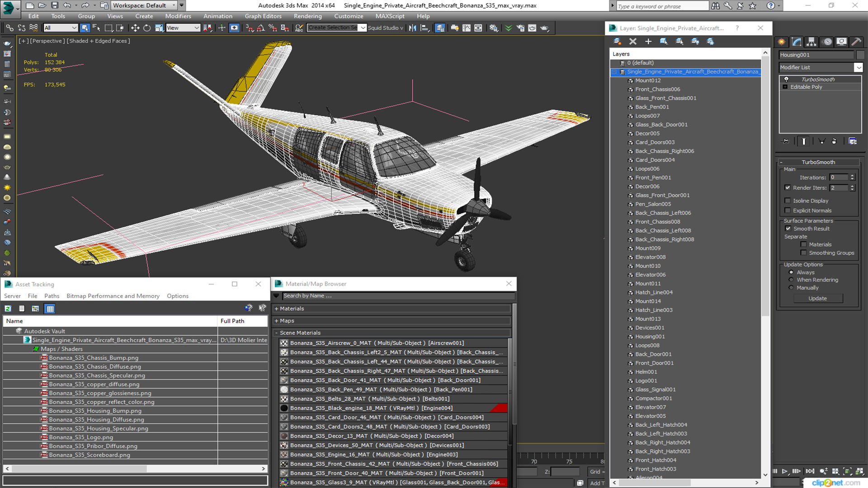This screenshot has height=488, width=868.
Task: Open the Rendering menu
Action: (307, 16)
